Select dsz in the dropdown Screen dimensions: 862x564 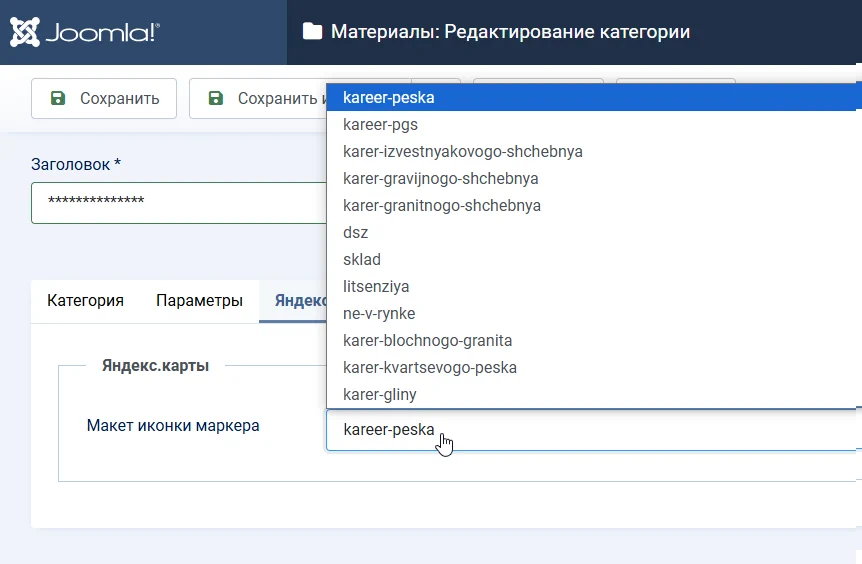594,232
